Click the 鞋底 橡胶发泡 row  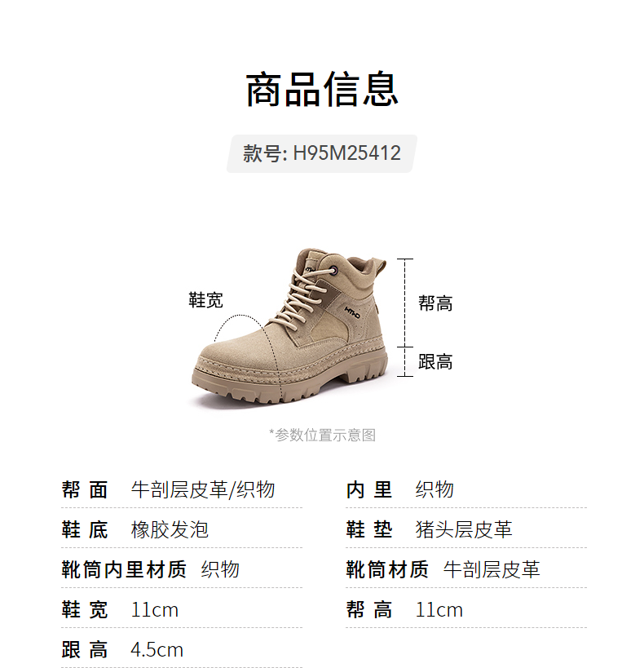pos(182,529)
